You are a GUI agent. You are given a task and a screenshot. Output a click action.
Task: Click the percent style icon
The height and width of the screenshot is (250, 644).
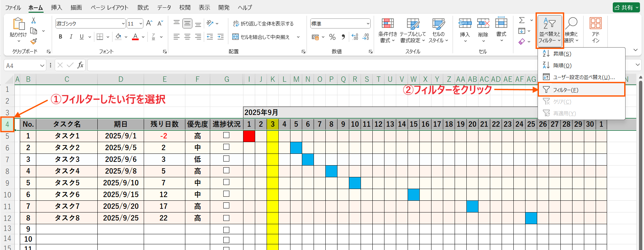click(x=332, y=37)
